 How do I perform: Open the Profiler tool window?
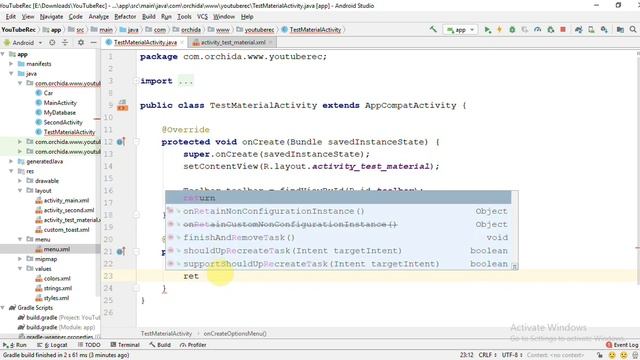(x=193, y=345)
